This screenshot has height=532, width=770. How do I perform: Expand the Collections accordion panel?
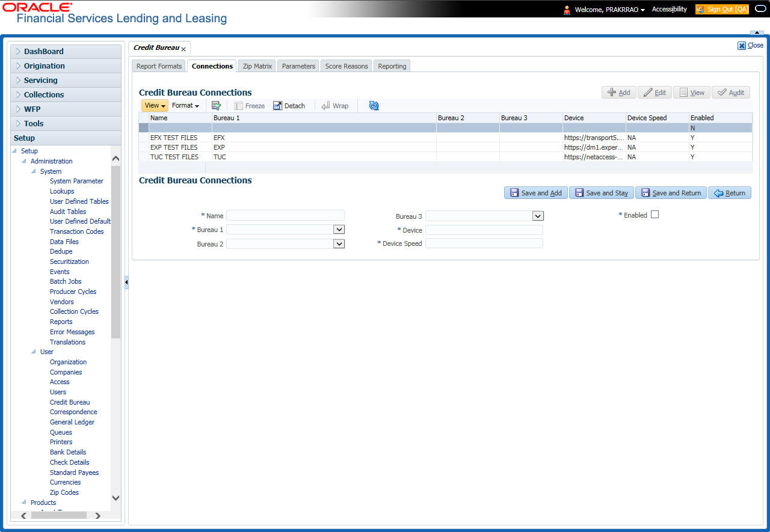click(66, 95)
